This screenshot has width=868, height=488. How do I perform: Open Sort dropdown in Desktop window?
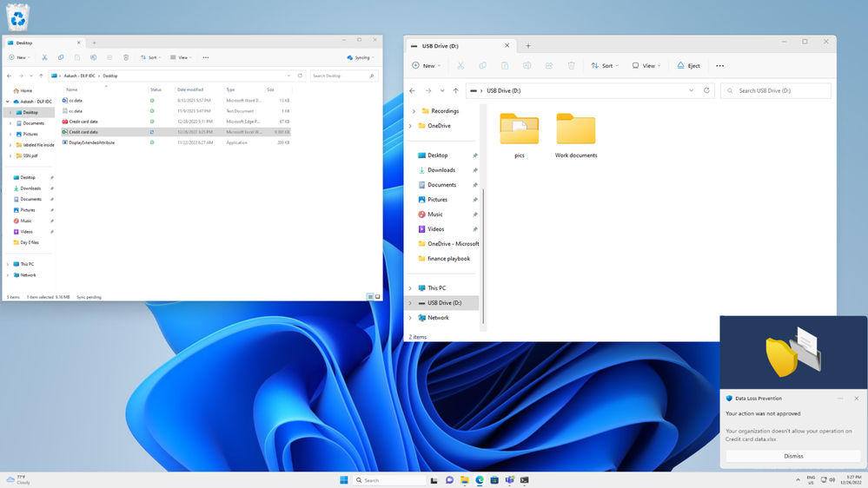tap(150, 57)
